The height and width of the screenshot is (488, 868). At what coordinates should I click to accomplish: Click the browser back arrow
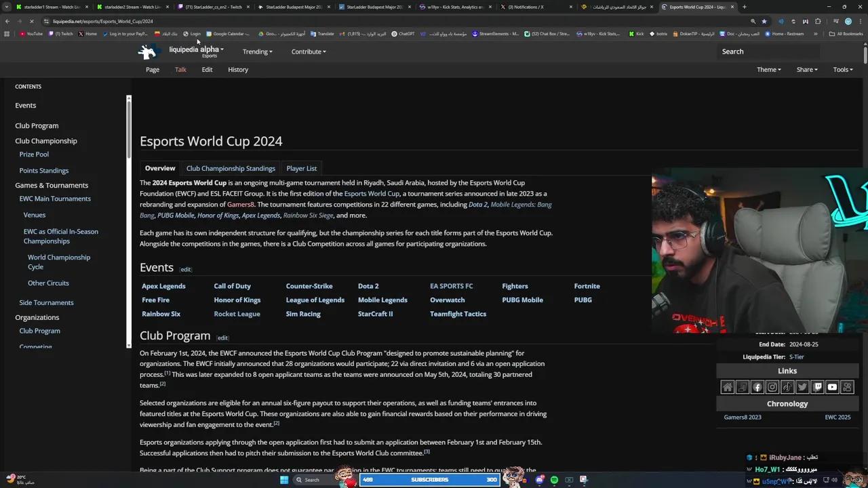(7, 21)
